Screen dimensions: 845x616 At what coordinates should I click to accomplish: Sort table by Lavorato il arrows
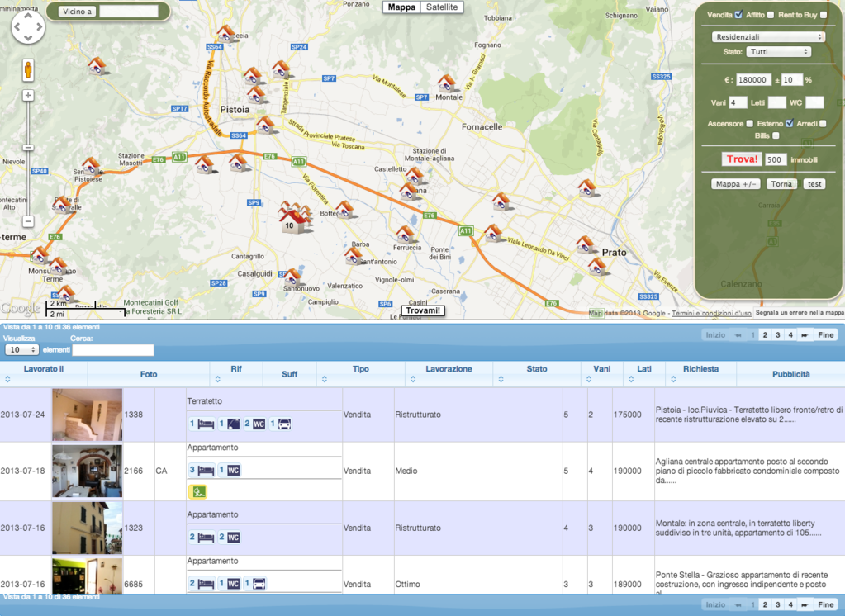coord(7,379)
